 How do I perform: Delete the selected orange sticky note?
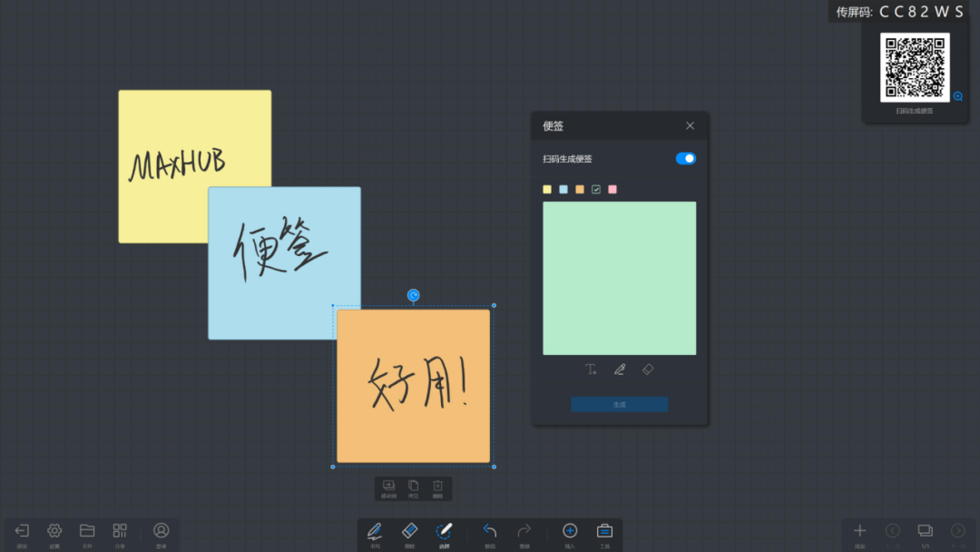[x=438, y=488]
